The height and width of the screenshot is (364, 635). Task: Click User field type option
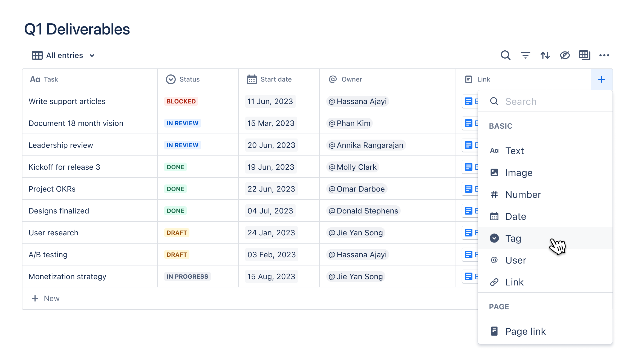(516, 260)
